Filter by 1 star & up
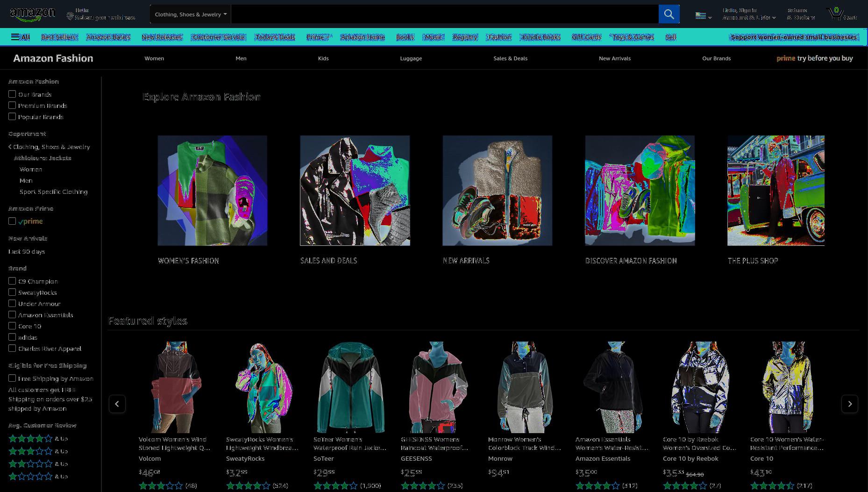 (x=38, y=476)
